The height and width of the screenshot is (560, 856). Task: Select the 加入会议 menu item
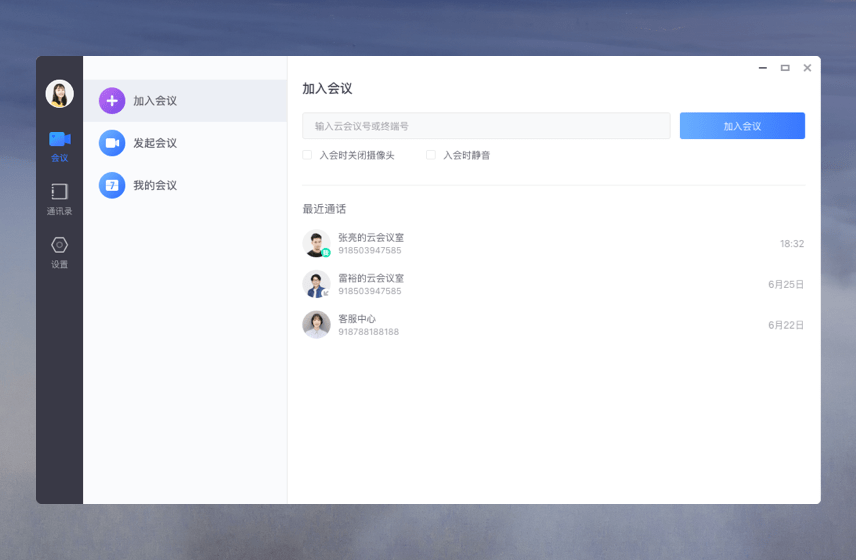[x=185, y=101]
